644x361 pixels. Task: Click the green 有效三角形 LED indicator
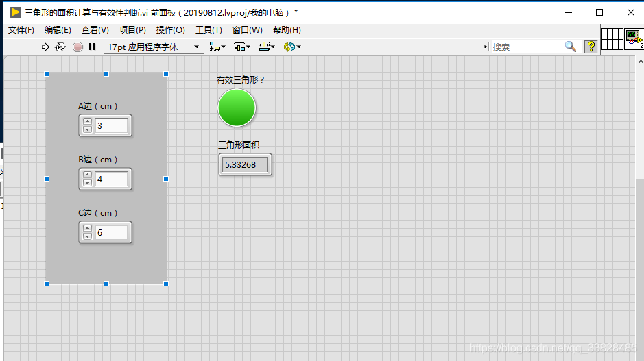click(237, 108)
